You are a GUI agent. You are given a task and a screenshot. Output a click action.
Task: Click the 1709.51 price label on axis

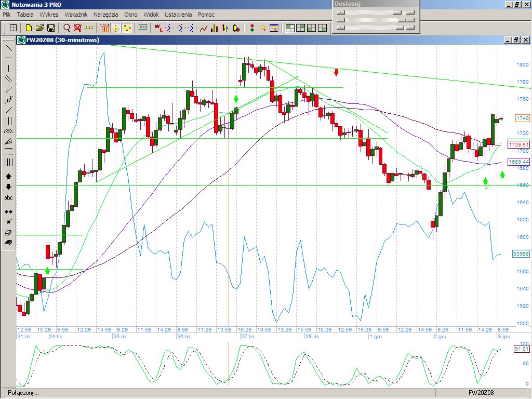point(518,145)
